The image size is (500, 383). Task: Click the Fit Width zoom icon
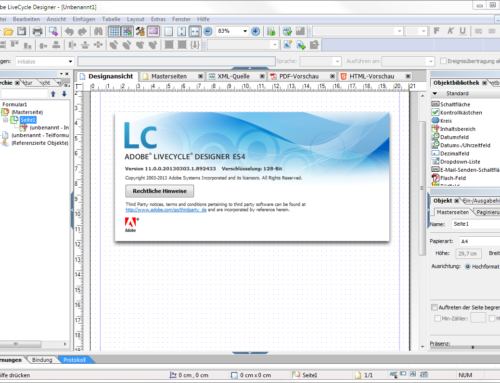pos(195,32)
